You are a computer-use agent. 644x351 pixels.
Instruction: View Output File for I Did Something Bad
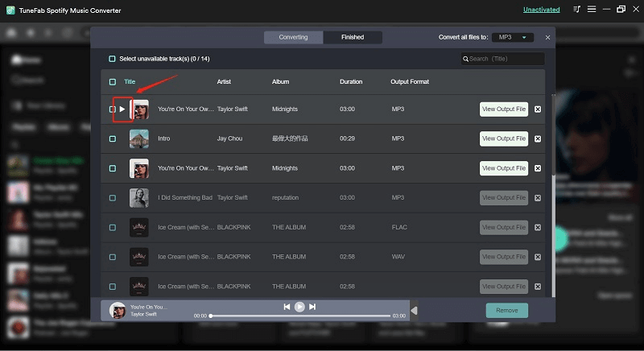[504, 198]
